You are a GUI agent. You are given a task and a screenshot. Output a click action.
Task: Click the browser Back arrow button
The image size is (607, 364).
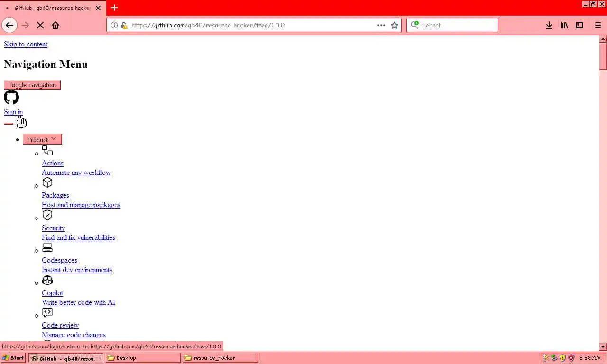9,25
